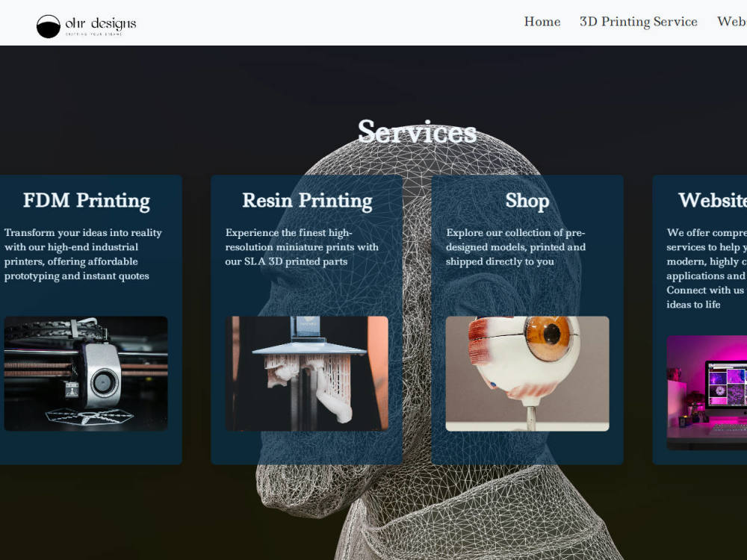Click the eyeball model photo thumbnail

[x=527, y=374]
